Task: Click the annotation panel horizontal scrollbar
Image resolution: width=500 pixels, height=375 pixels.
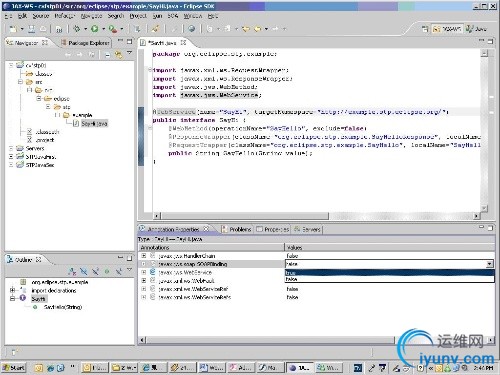Action: tap(270, 340)
